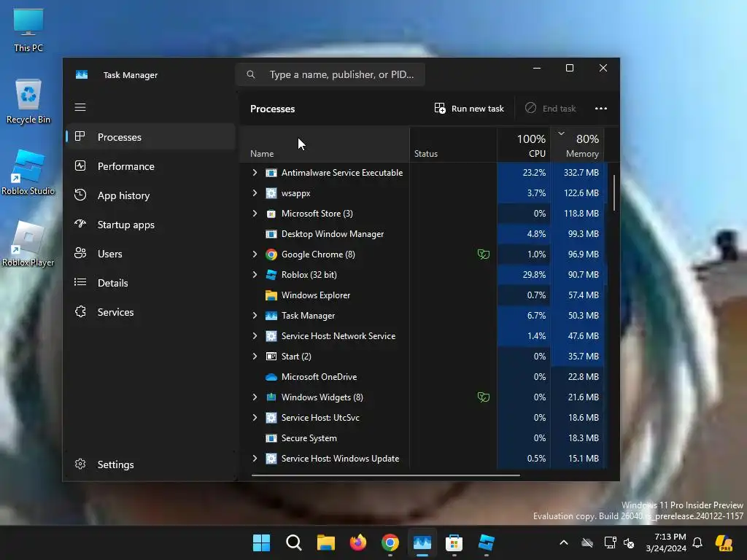Click the wsappx gear icon

pos(271,193)
